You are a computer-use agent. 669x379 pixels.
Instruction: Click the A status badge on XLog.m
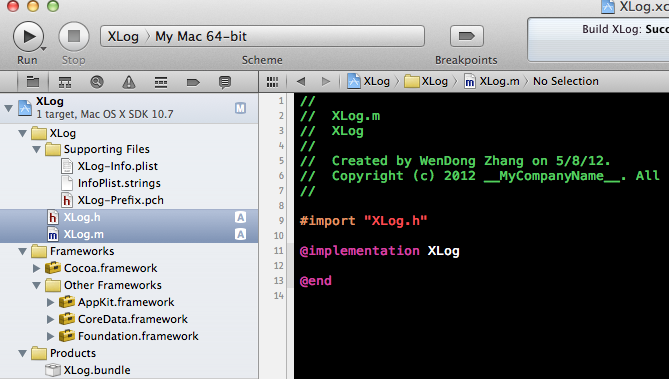click(240, 234)
